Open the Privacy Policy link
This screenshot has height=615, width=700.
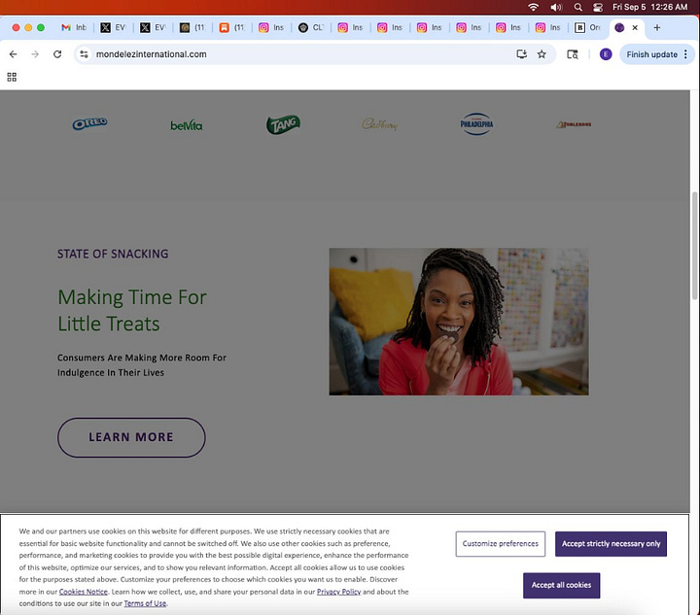pos(338,592)
